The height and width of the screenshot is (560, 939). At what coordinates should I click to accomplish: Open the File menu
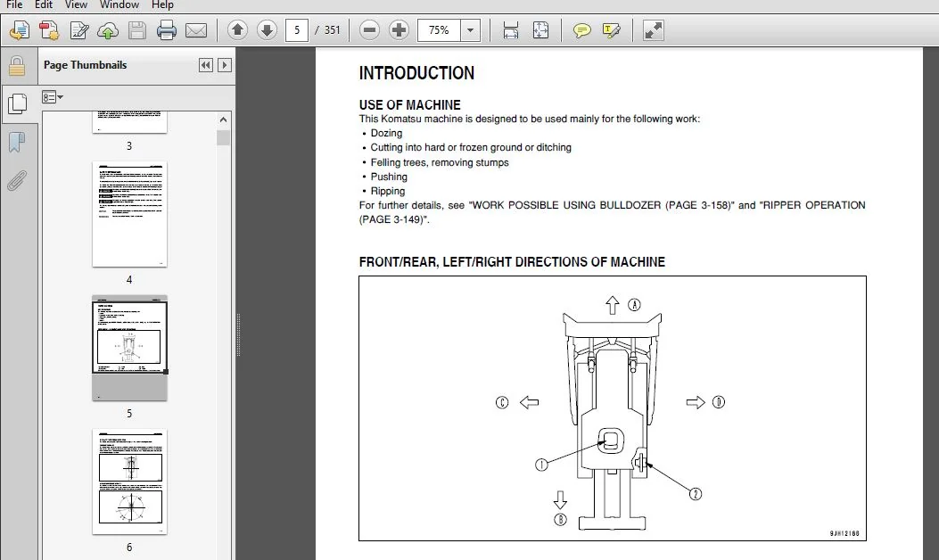tap(13, 4)
